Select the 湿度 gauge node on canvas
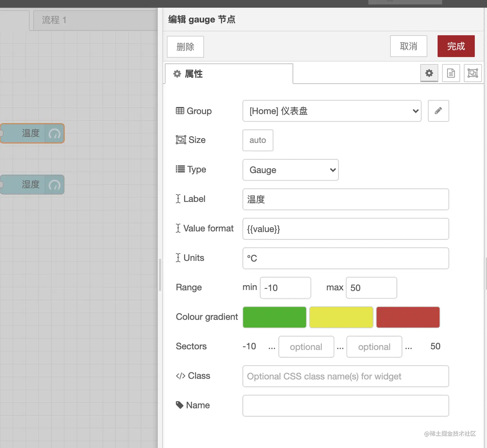 point(32,185)
